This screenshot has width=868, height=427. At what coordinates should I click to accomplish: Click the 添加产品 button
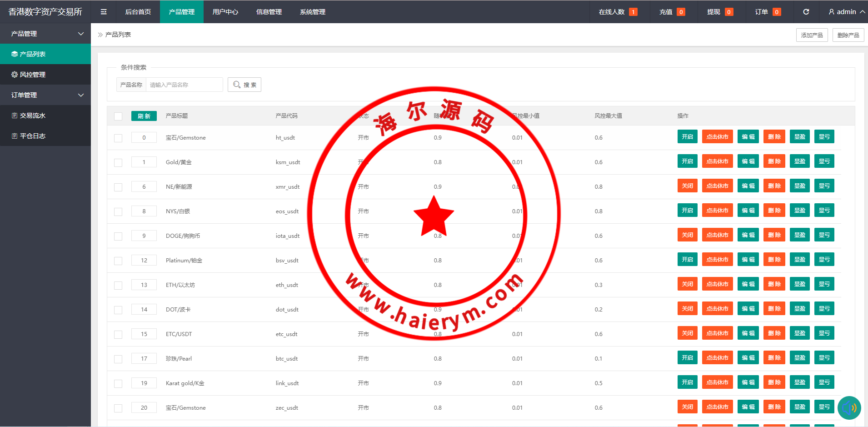(812, 35)
